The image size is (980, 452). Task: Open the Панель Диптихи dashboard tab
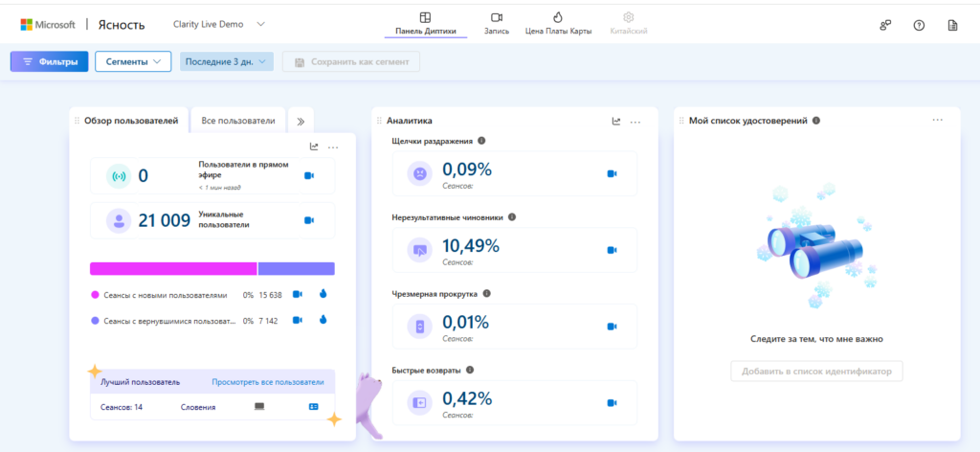pos(426,24)
